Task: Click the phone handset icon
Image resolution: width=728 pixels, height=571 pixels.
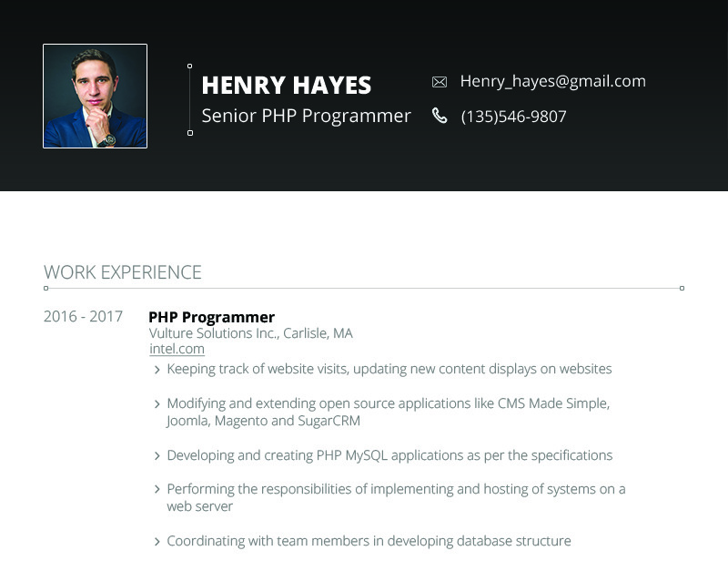Action: pos(440,116)
